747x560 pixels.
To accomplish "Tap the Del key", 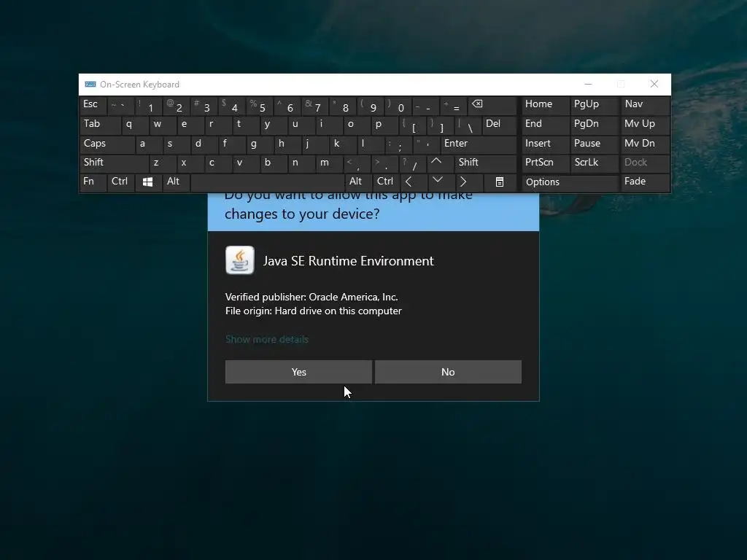I will pyautogui.click(x=499, y=124).
